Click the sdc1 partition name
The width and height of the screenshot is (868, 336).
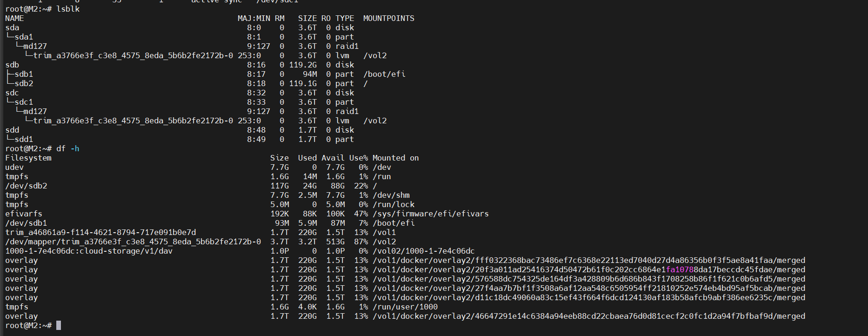pos(24,102)
